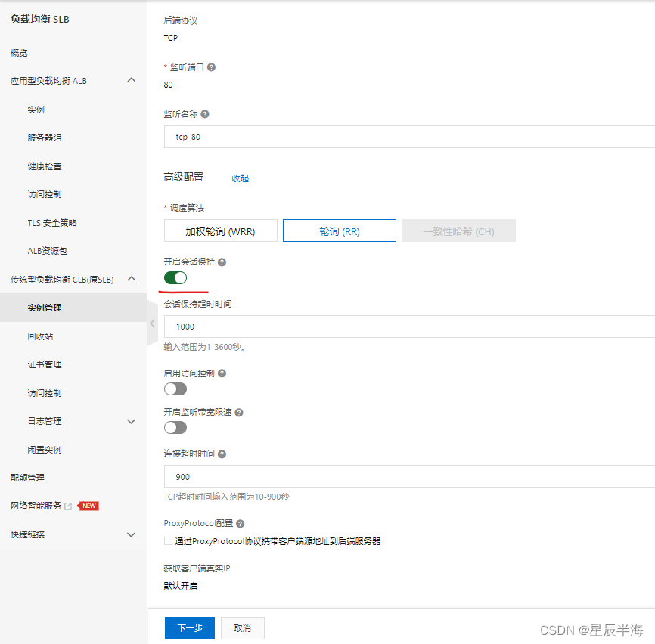This screenshot has height=644, width=655.
Task: Click help icon beside 开启监听带宽限速
Action: point(239,413)
